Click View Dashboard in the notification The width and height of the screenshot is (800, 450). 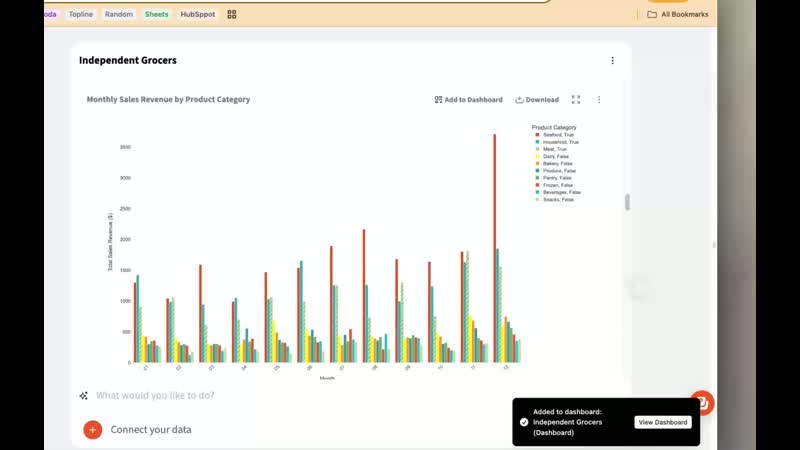663,422
